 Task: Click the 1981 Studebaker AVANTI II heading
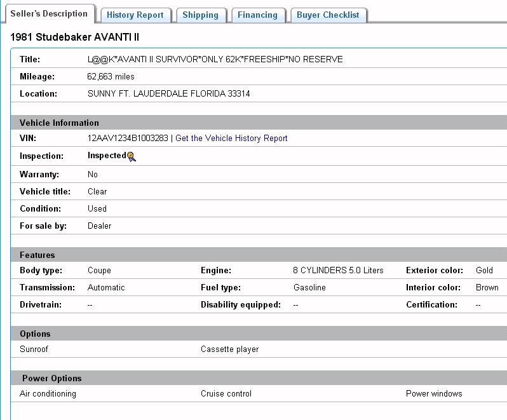coord(75,37)
